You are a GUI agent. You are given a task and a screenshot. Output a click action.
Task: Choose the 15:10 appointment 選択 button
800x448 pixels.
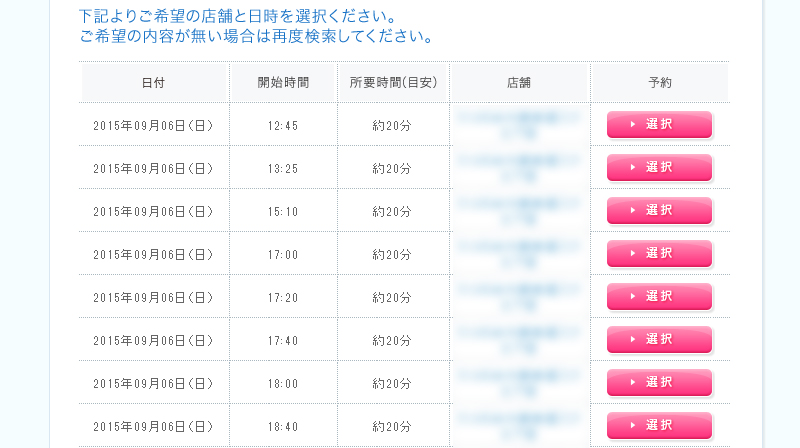click(x=659, y=210)
